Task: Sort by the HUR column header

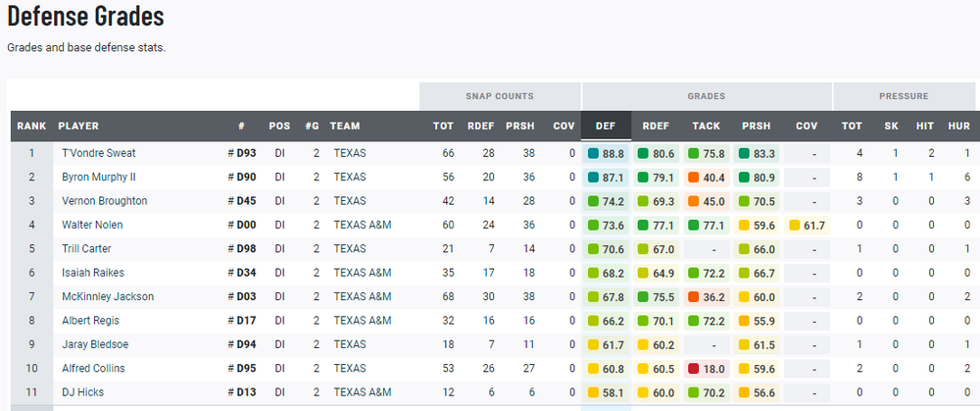Action: pos(958,127)
